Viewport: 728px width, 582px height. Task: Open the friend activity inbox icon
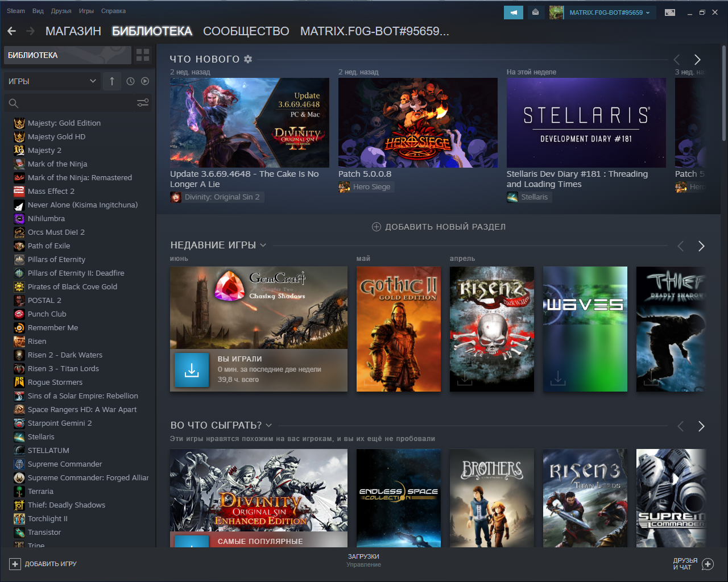535,13
